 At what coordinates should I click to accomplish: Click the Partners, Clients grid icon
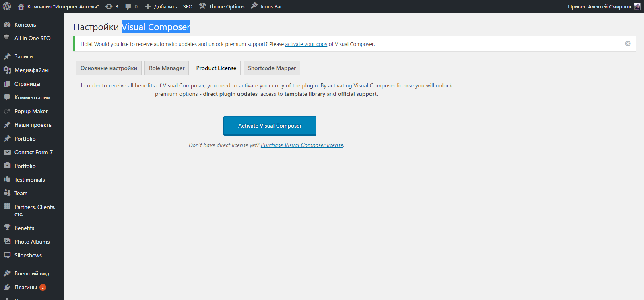point(7,206)
